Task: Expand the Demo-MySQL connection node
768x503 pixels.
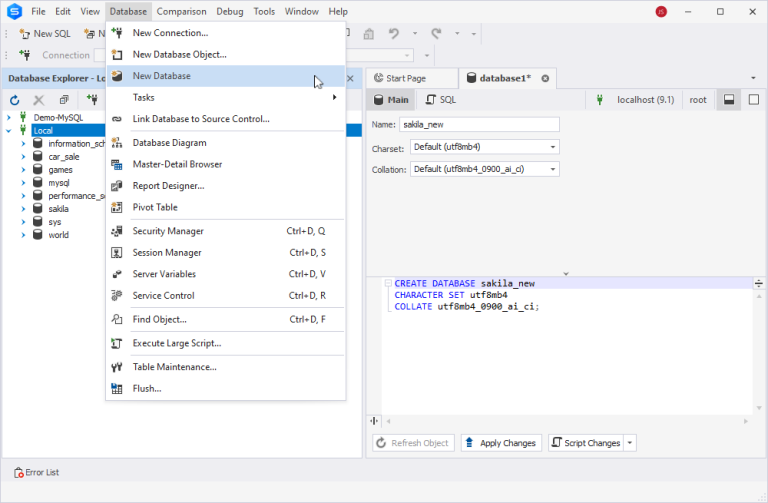Action: click(9, 117)
